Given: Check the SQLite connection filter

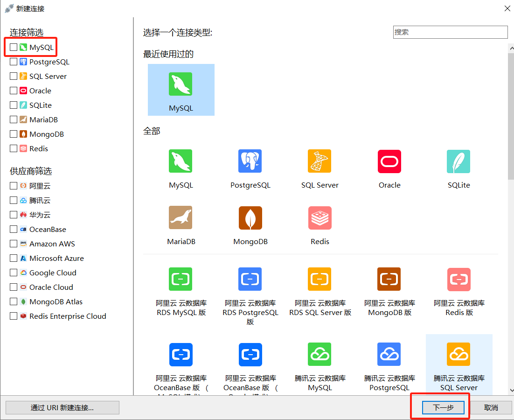Looking at the screenshot, I should click(x=14, y=105).
